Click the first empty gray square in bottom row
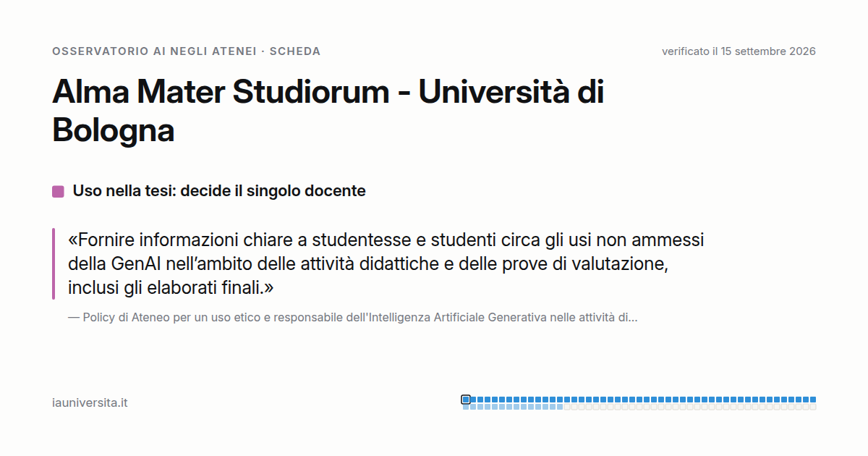Screen dimensions: 868x456 click(567, 407)
